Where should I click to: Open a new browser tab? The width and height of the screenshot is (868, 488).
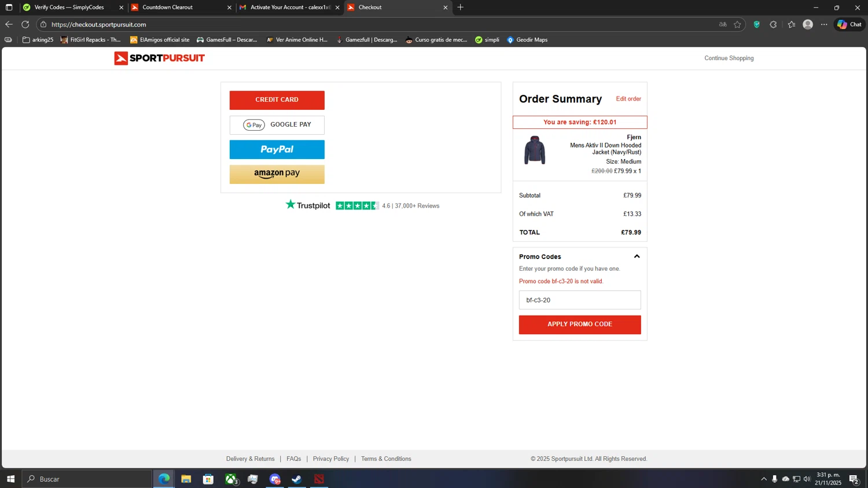point(461,8)
